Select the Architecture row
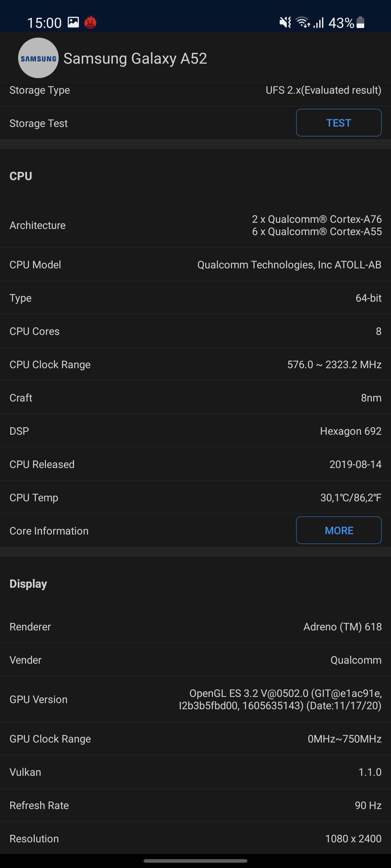391x868 pixels. (195, 225)
